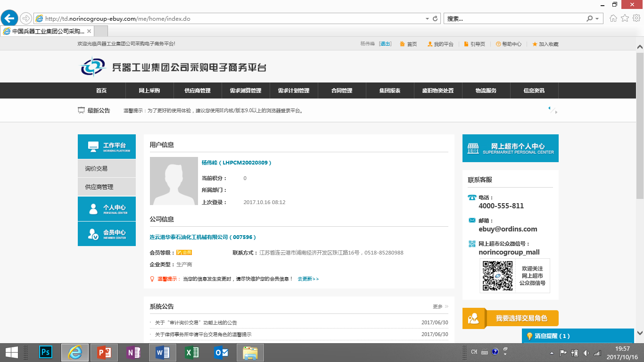Click user name 杨伟峰 (LHPCM20020809)
Screen dimensions: 644x362
click(237, 163)
